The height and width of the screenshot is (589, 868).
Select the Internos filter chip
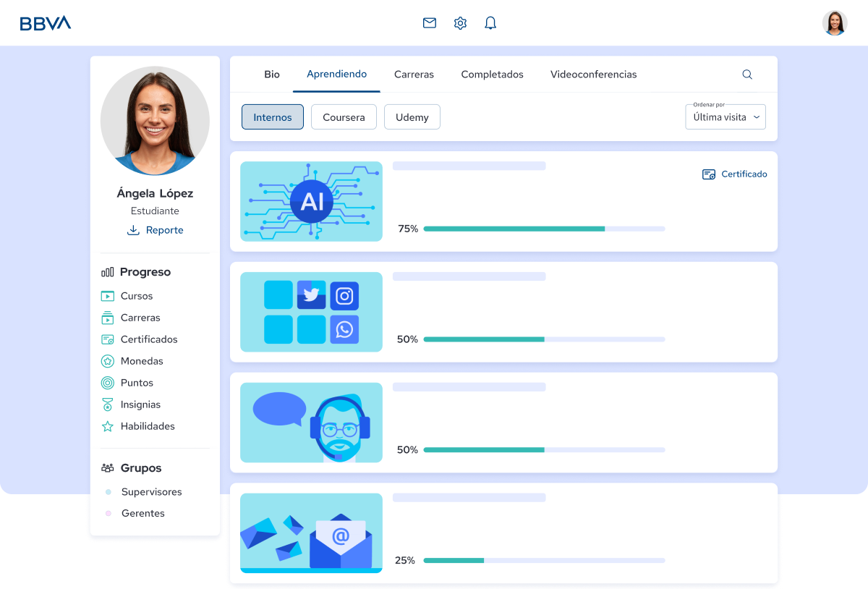pos(273,117)
